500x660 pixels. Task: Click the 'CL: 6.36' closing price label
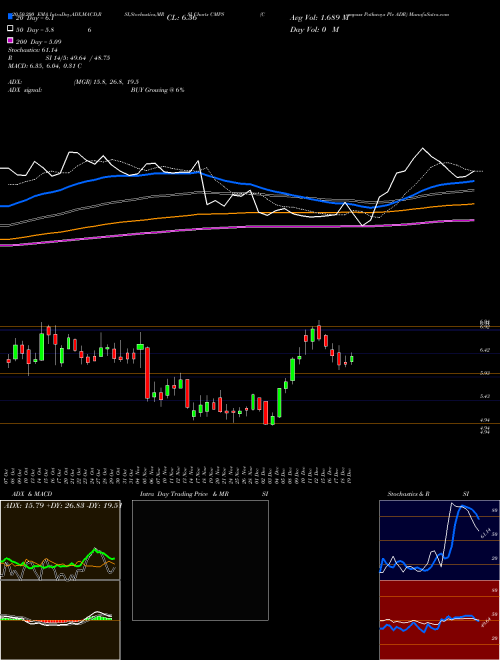pos(182,18)
